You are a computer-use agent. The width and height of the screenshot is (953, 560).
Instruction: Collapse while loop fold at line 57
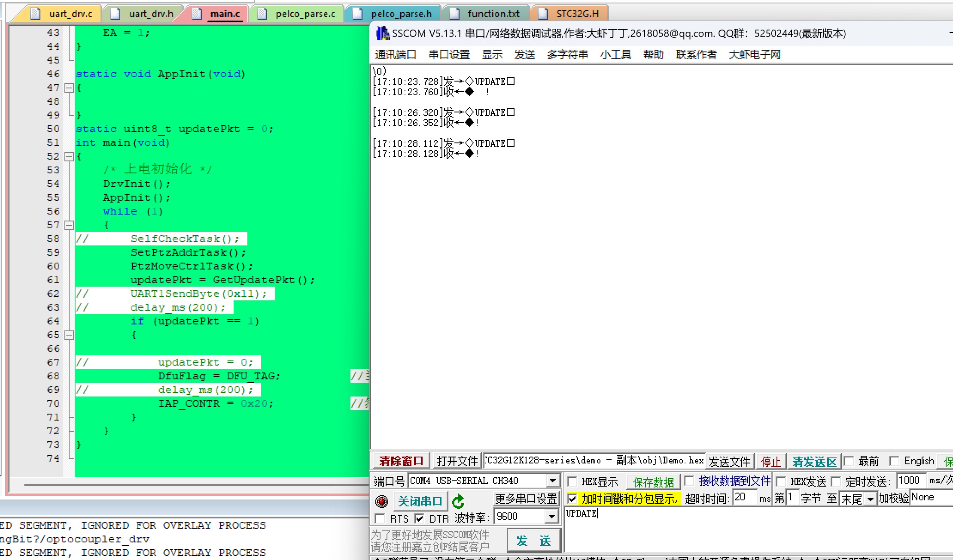[x=69, y=225]
